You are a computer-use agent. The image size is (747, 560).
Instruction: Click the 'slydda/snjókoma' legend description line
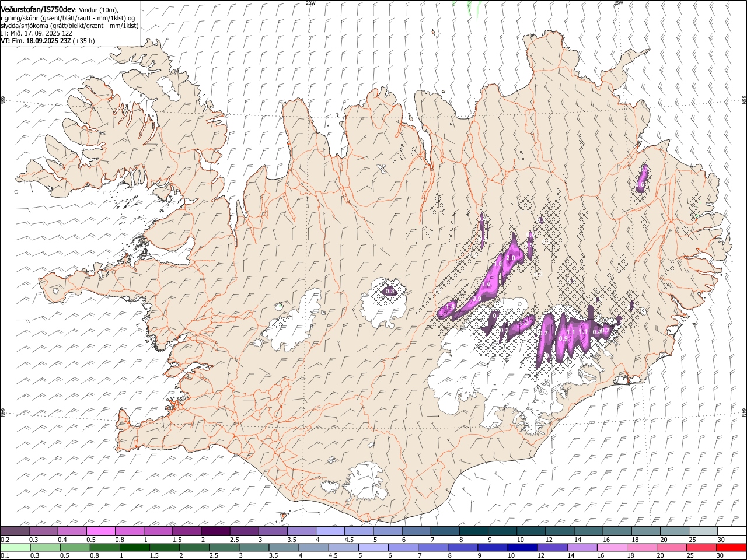(x=69, y=26)
